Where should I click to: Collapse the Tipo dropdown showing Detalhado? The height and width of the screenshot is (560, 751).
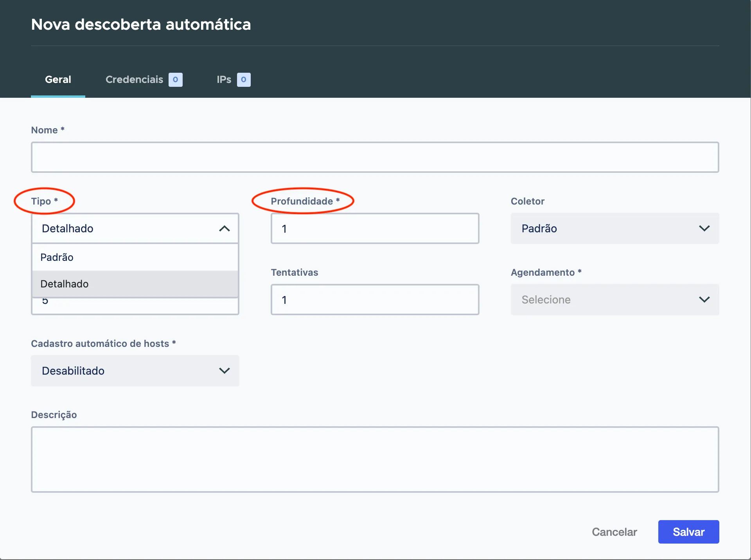click(135, 228)
